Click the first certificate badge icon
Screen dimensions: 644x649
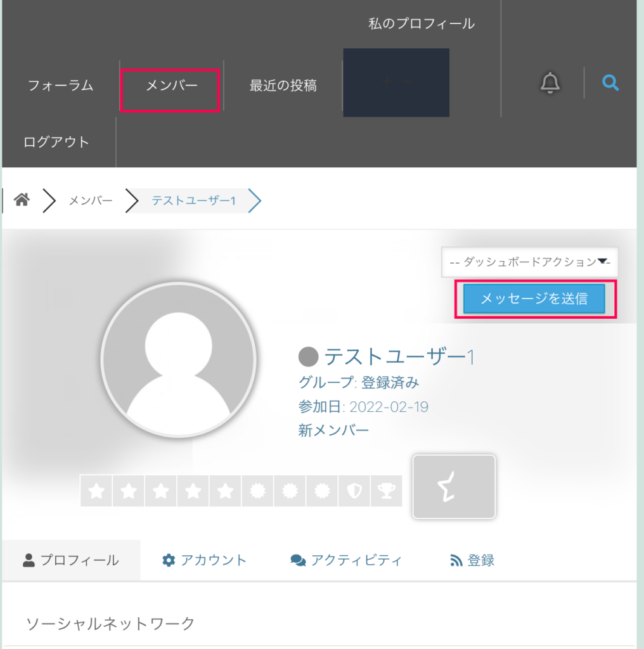(x=257, y=491)
